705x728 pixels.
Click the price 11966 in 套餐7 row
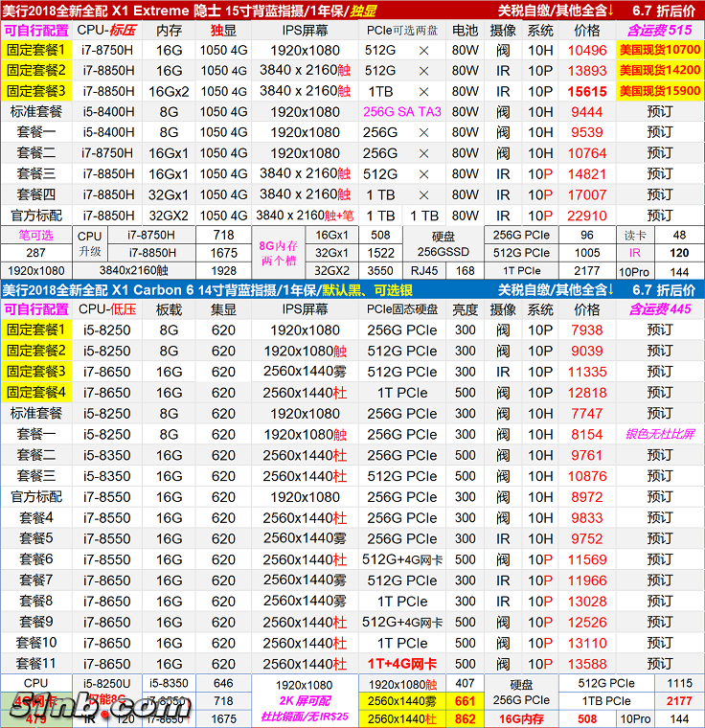[587, 580]
